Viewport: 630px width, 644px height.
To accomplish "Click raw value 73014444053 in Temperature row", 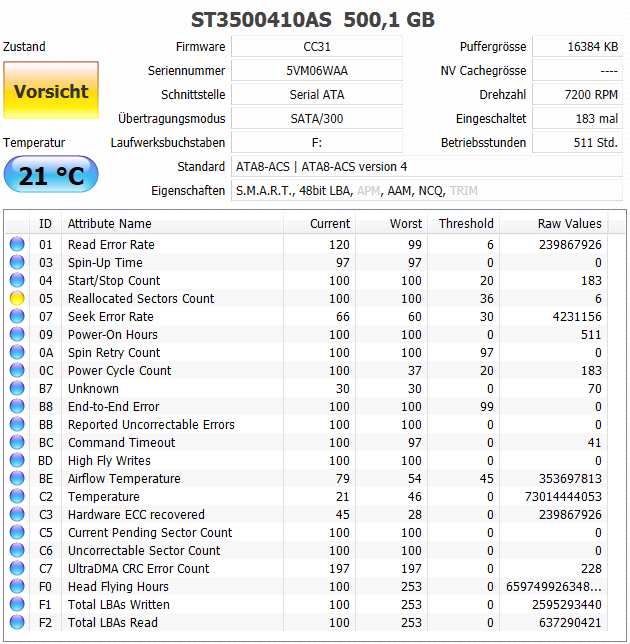I will (563, 497).
